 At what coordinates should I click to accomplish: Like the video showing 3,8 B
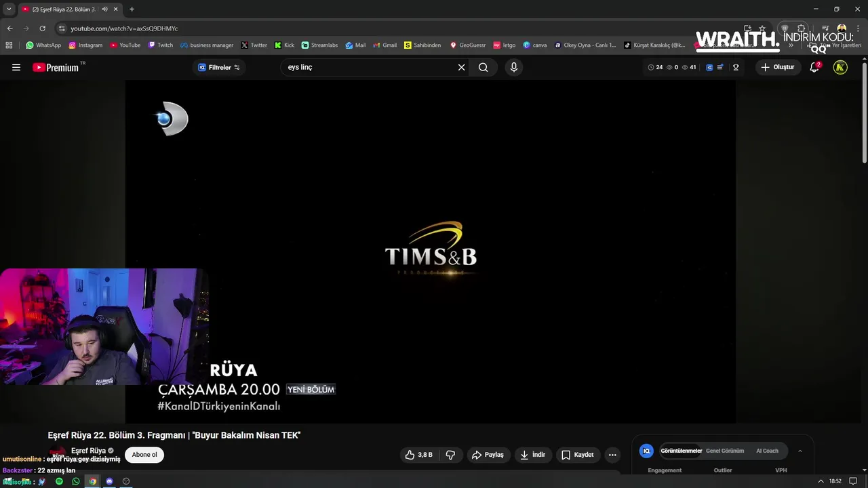[x=418, y=455]
